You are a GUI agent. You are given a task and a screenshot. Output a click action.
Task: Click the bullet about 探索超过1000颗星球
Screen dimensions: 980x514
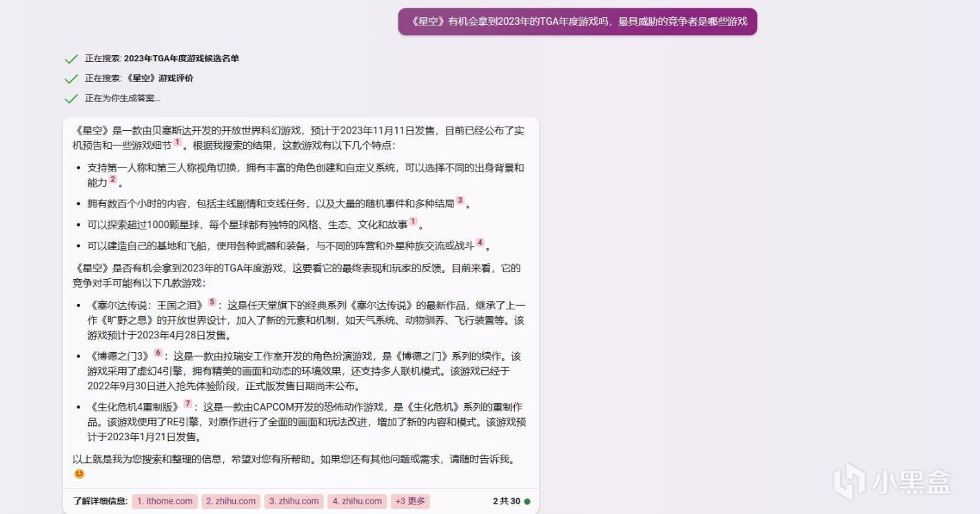(255, 225)
